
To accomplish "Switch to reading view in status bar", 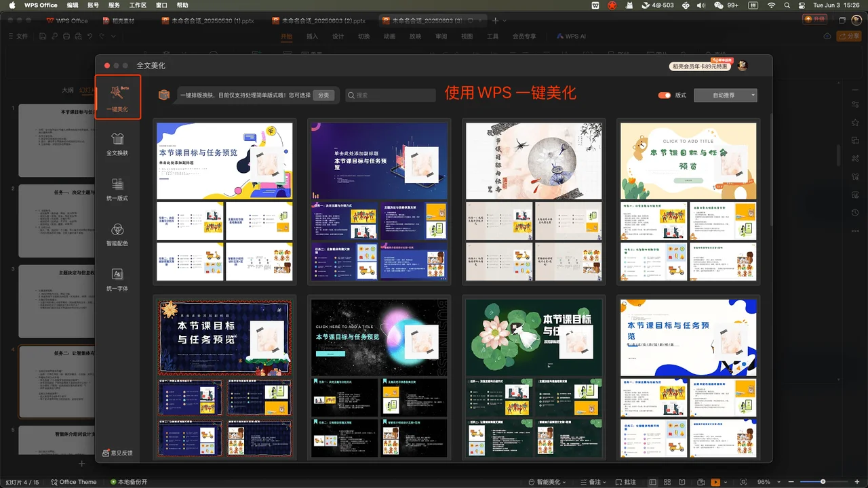I will click(684, 482).
